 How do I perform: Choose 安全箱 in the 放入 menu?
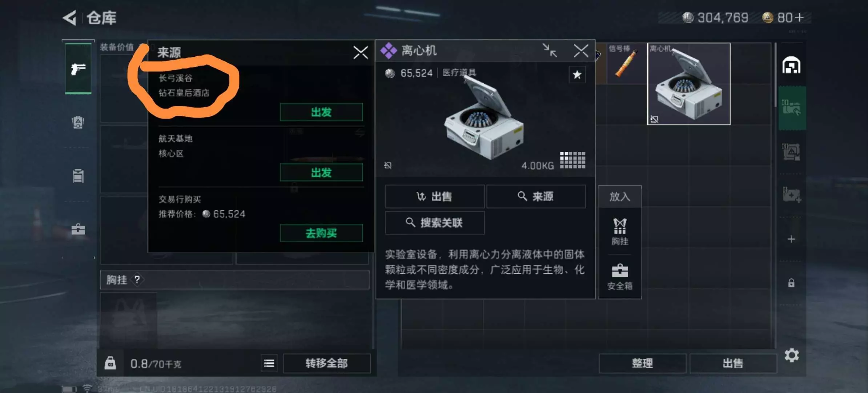click(x=620, y=277)
